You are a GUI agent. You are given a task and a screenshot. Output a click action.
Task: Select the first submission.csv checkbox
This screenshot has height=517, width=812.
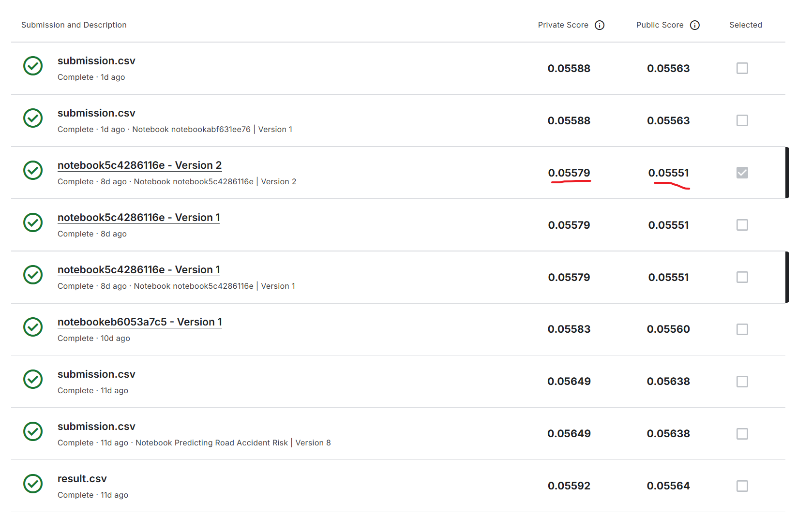coord(742,68)
